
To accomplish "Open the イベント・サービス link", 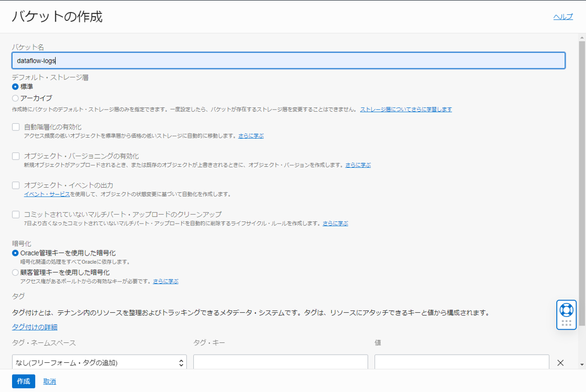I will pos(47,194).
